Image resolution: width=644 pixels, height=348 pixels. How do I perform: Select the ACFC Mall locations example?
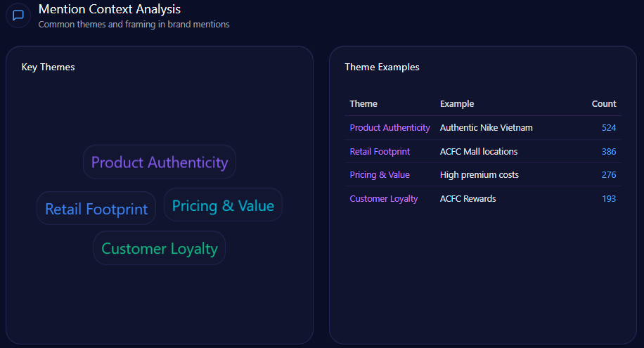pos(479,152)
